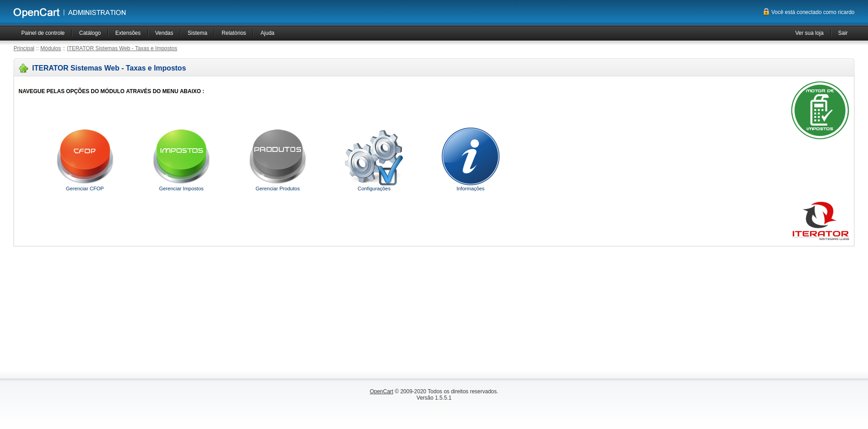
Task: Click the OpenCart header logo
Action: tap(37, 13)
